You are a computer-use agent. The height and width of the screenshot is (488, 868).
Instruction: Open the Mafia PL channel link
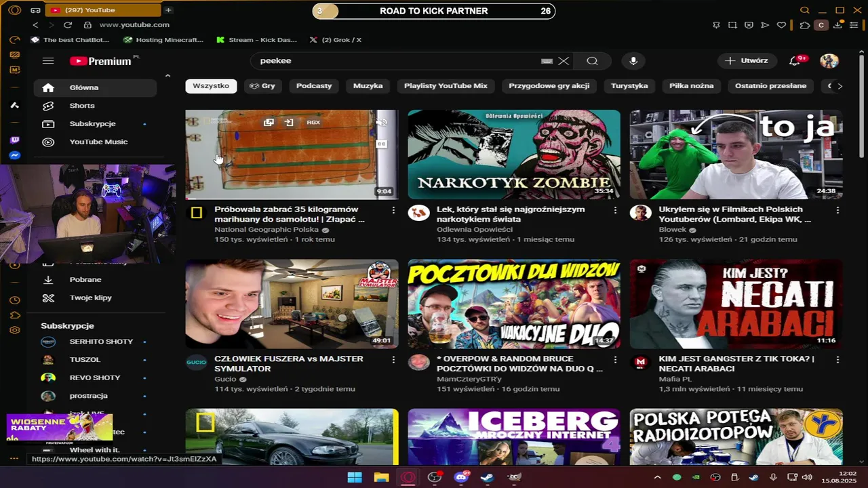click(x=675, y=379)
